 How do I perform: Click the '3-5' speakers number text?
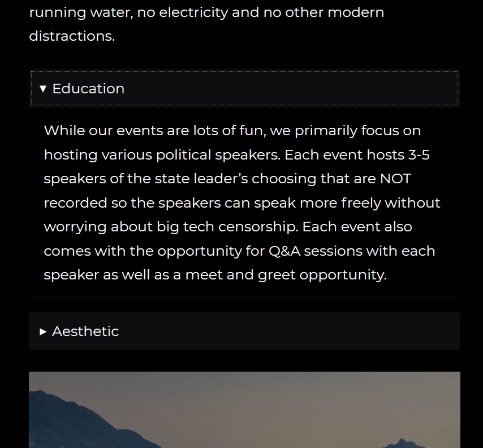(x=419, y=154)
